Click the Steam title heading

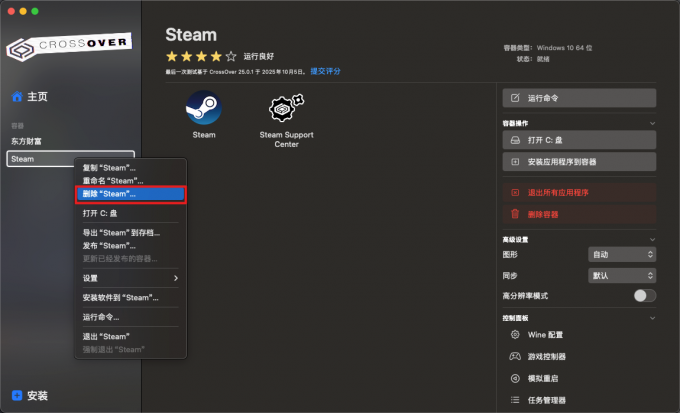tap(191, 35)
